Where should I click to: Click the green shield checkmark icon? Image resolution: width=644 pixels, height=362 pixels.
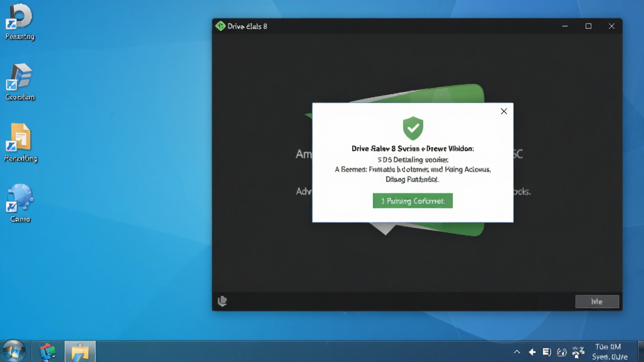413,128
